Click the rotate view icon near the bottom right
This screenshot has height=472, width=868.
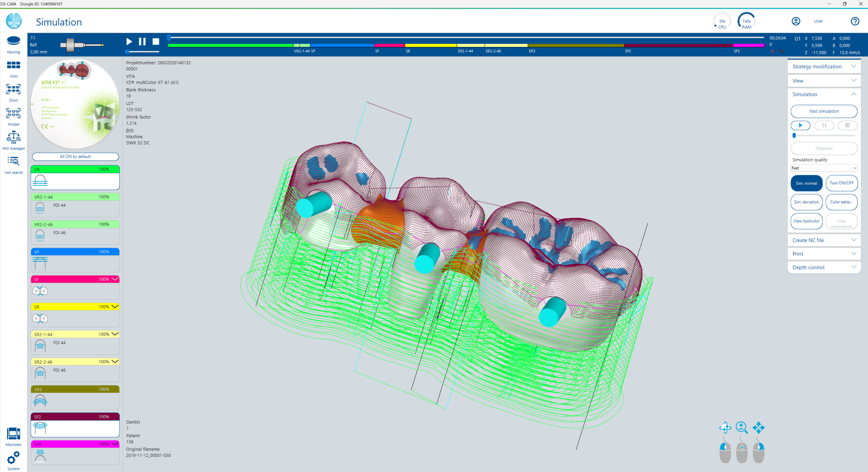click(x=725, y=428)
